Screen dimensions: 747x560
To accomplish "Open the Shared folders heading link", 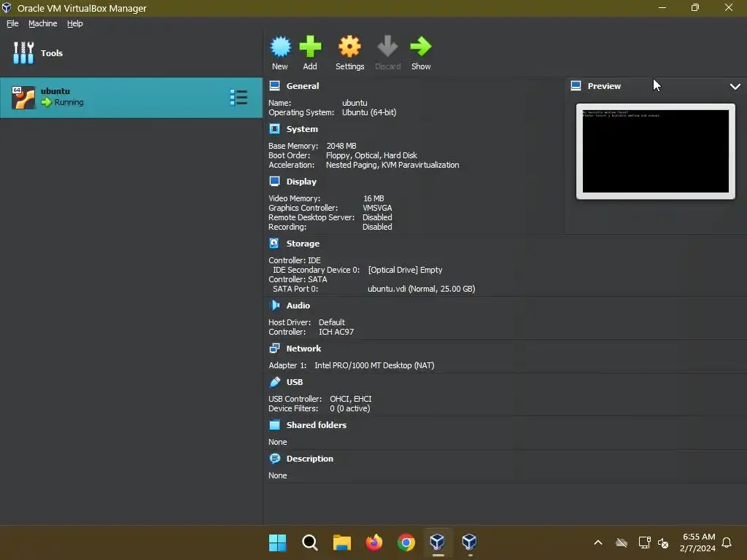I will [317, 425].
